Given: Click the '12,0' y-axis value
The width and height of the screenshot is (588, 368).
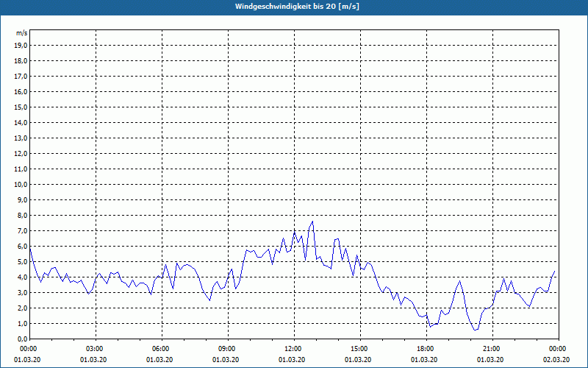Looking at the screenshot, I should (x=21, y=154).
